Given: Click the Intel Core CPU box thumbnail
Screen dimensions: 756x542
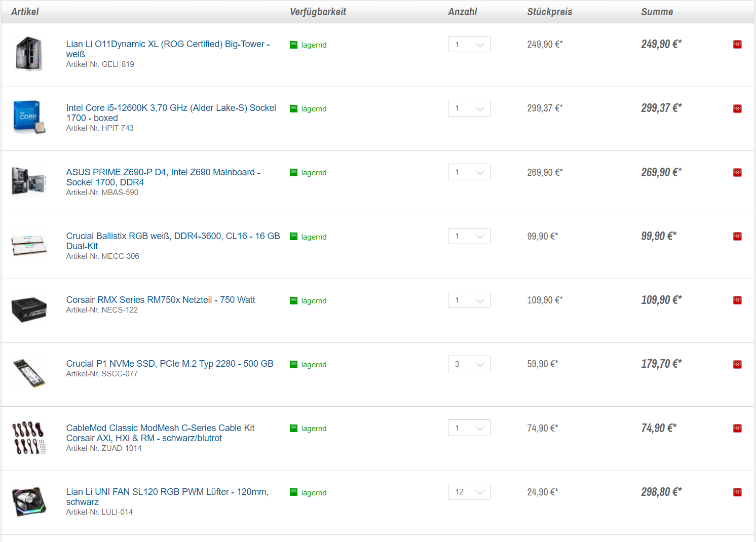Looking at the screenshot, I should [x=29, y=117].
